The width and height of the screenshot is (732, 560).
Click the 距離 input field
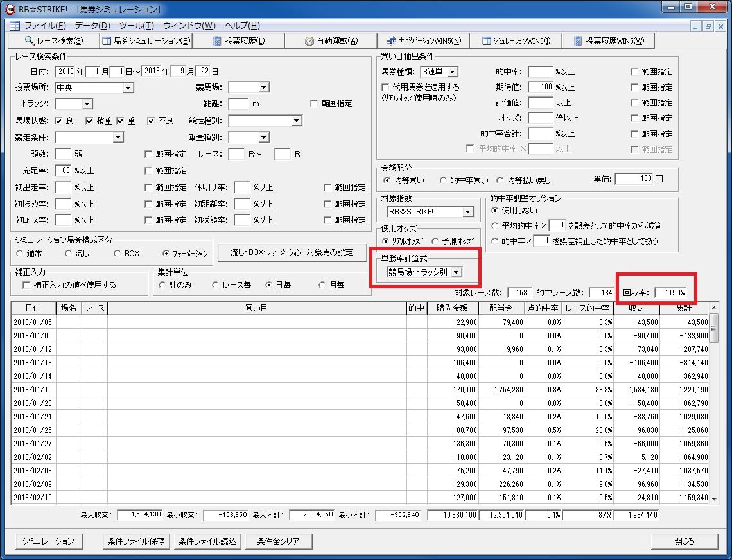238,103
